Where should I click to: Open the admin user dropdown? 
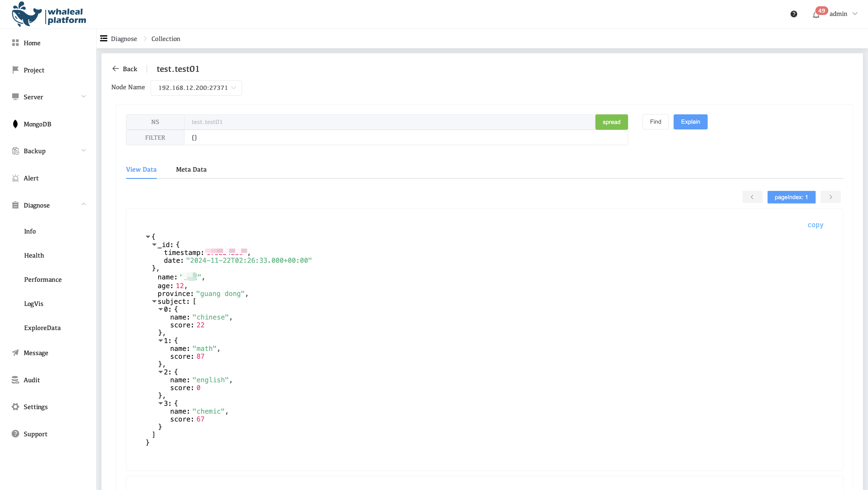(843, 14)
